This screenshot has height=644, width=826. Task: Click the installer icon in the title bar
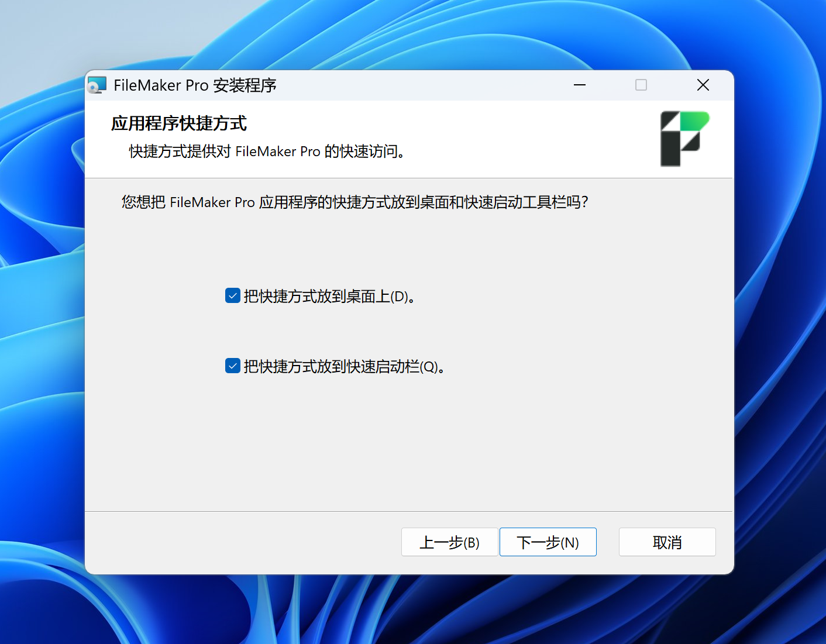[x=97, y=85]
